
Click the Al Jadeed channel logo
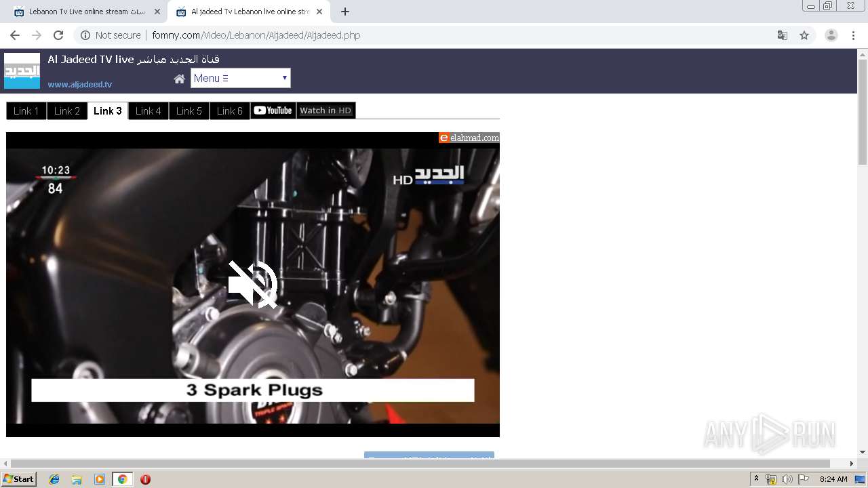click(22, 70)
